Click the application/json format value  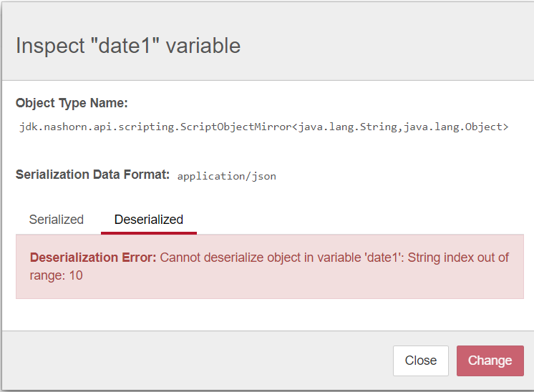227,176
